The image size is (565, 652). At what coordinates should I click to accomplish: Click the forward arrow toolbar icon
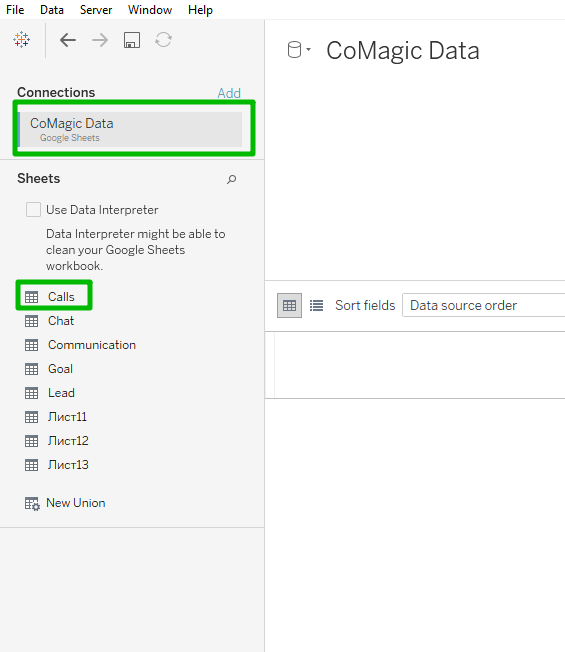click(100, 40)
